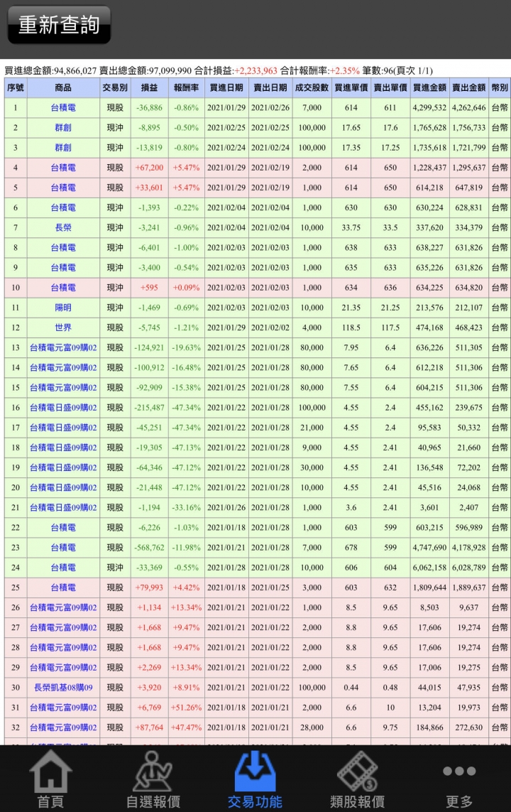Screen dimensions: 511x812
Task: Open 台積電日盛09購02 in row 21
Action: pyautogui.click(x=63, y=507)
